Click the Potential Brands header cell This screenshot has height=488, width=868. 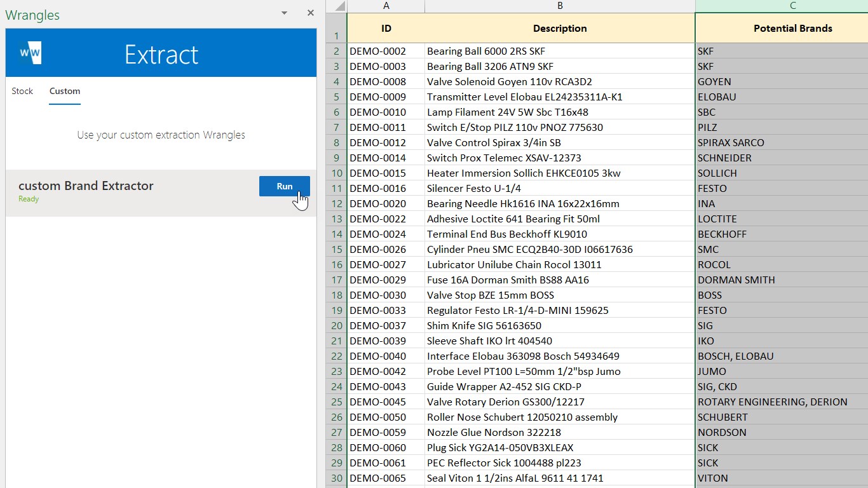click(782, 28)
